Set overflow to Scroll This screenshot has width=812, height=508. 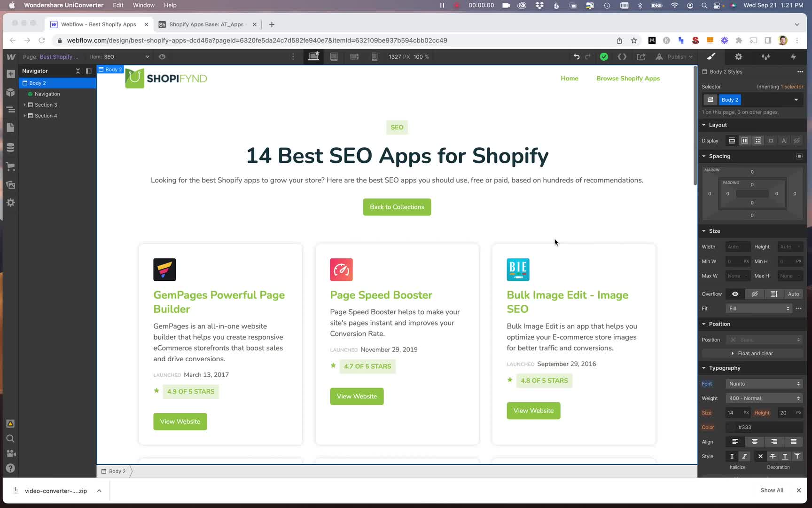(774, 294)
